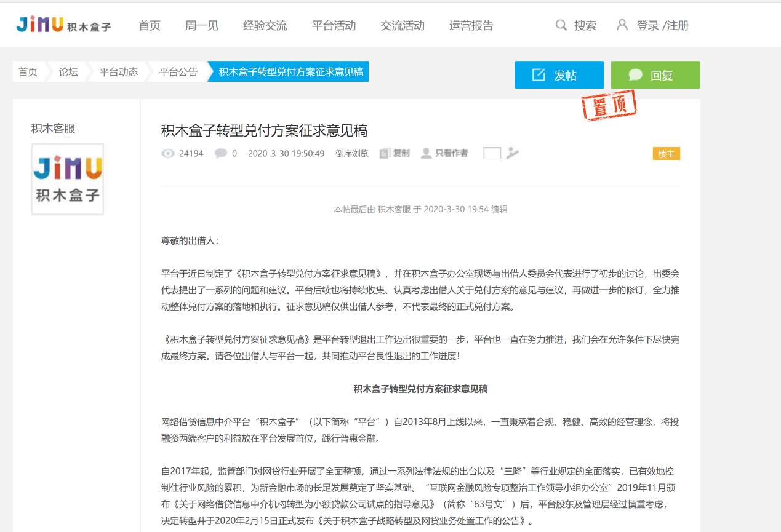The height and width of the screenshot is (532, 781).
Task: Click the JIMU 积木盒子 logo in header
Action: click(63, 25)
